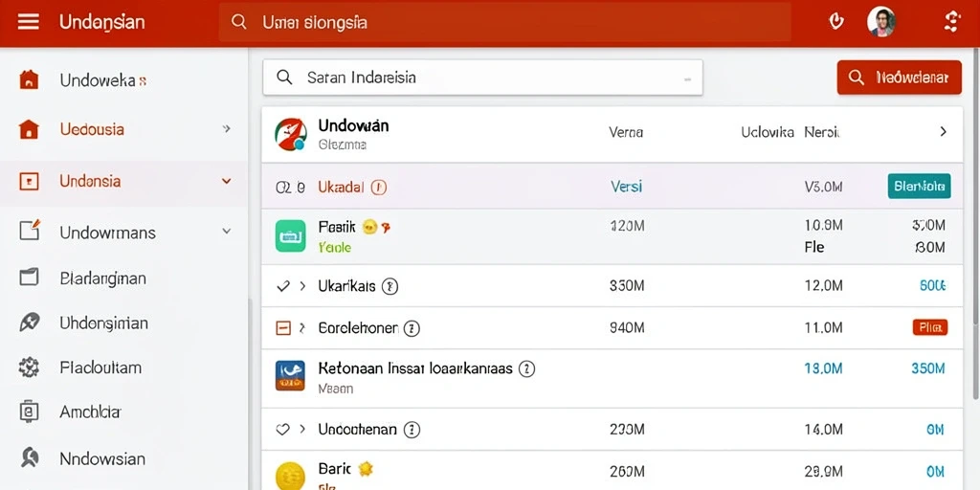Screen dimensions: 980x490
Task: Toggle the orange minus checkbox on Eorclehonen
Action: click(283, 327)
